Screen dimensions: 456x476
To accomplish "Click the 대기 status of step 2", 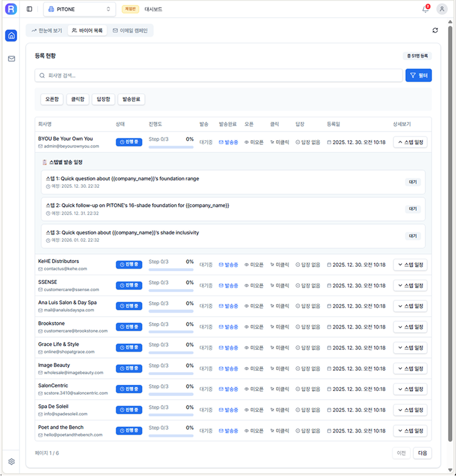I will (x=413, y=209).
